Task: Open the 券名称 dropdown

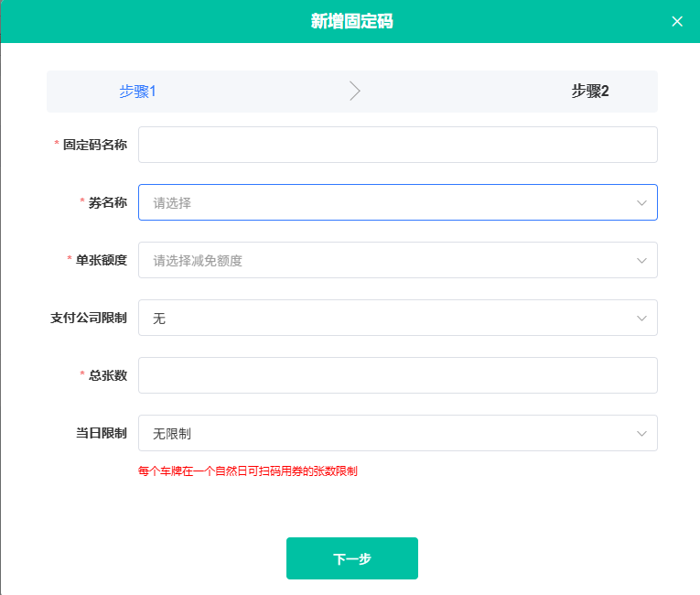Action: 398,202
